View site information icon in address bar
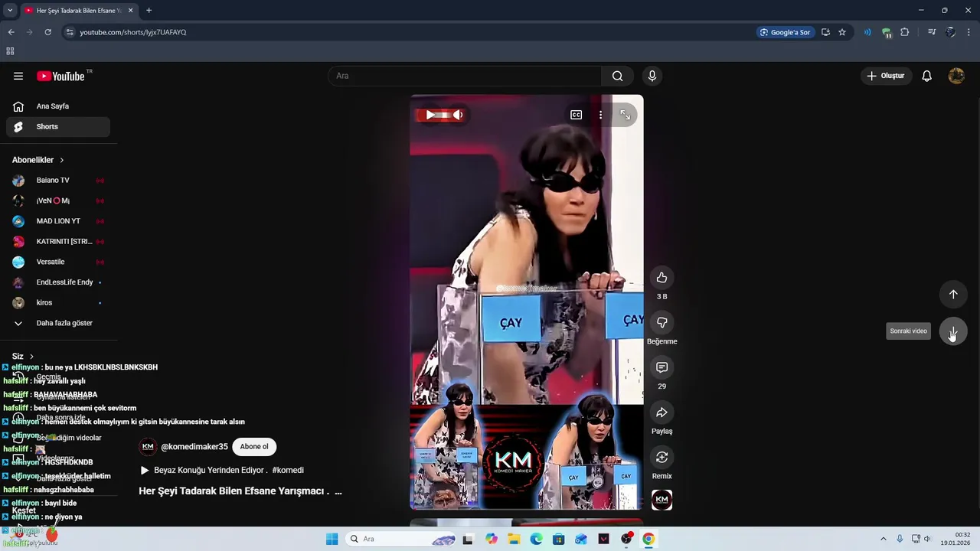The height and width of the screenshot is (551, 980). [70, 32]
